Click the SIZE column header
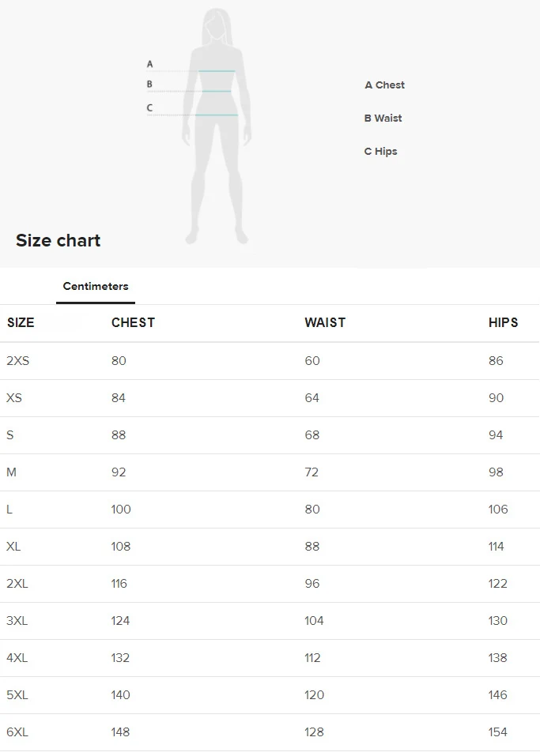The height and width of the screenshot is (756, 540). point(21,322)
